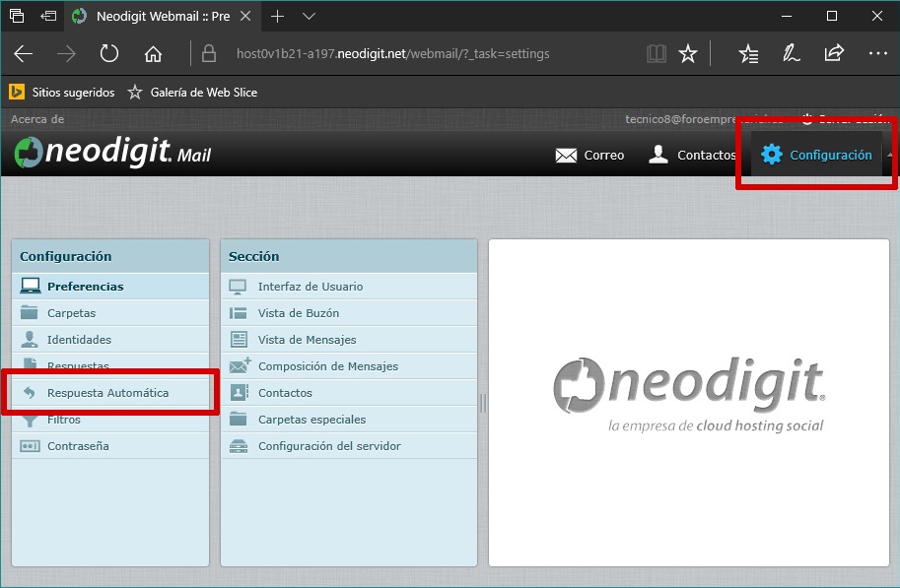The image size is (900, 588).
Task: Add page to favorites with star icon
Action: click(x=688, y=54)
